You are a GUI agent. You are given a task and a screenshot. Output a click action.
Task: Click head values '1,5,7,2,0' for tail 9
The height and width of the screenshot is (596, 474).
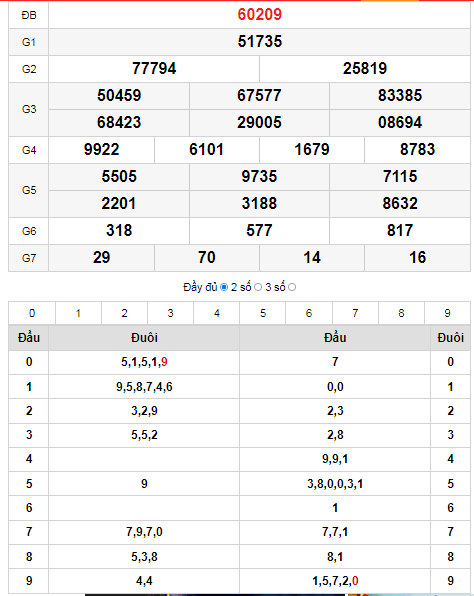click(x=335, y=581)
